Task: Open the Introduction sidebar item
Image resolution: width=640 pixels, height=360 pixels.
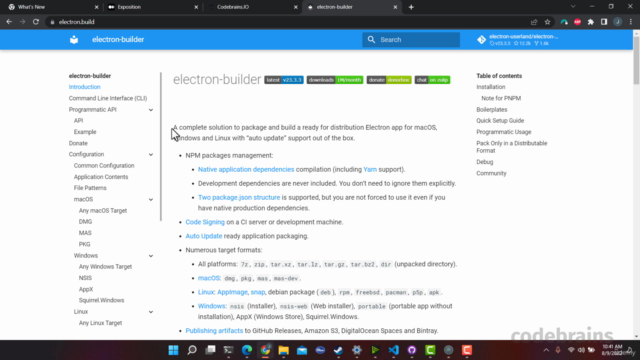Action: click(84, 87)
